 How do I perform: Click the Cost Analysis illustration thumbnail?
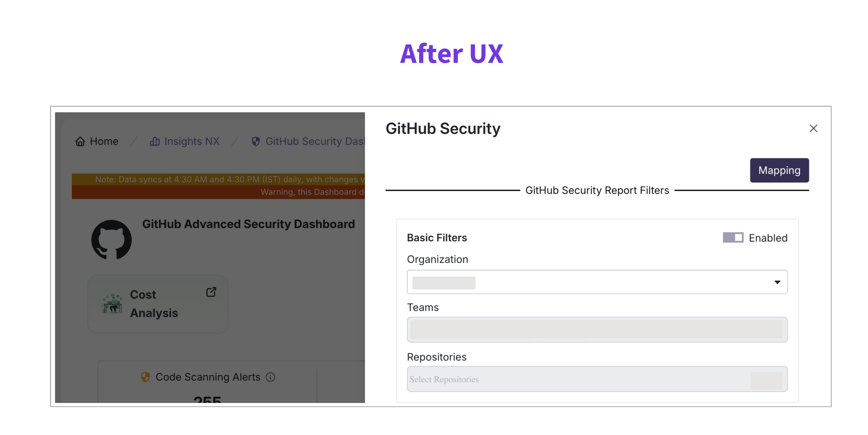click(x=112, y=303)
